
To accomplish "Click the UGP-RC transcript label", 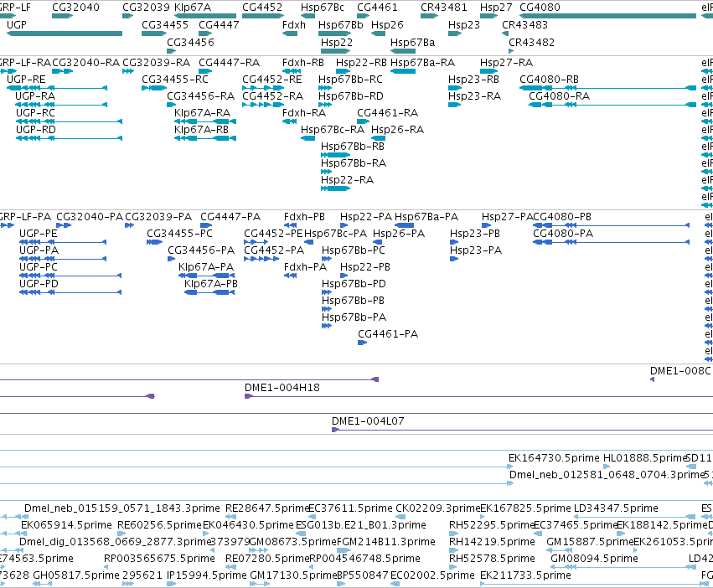I will tap(35, 113).
